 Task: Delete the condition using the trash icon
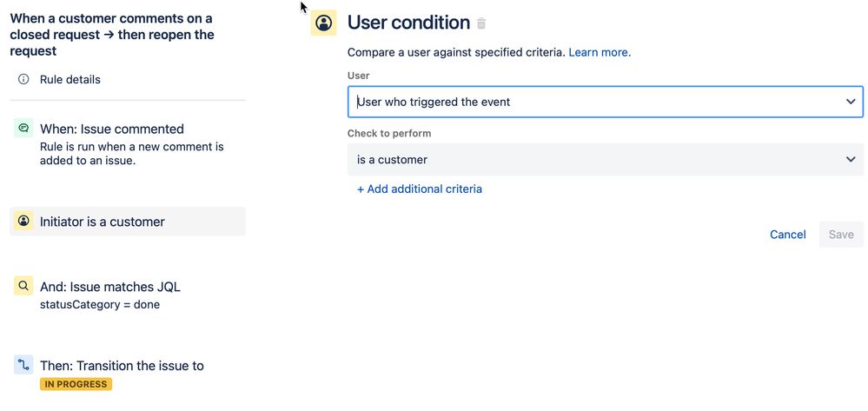[481, 23]
